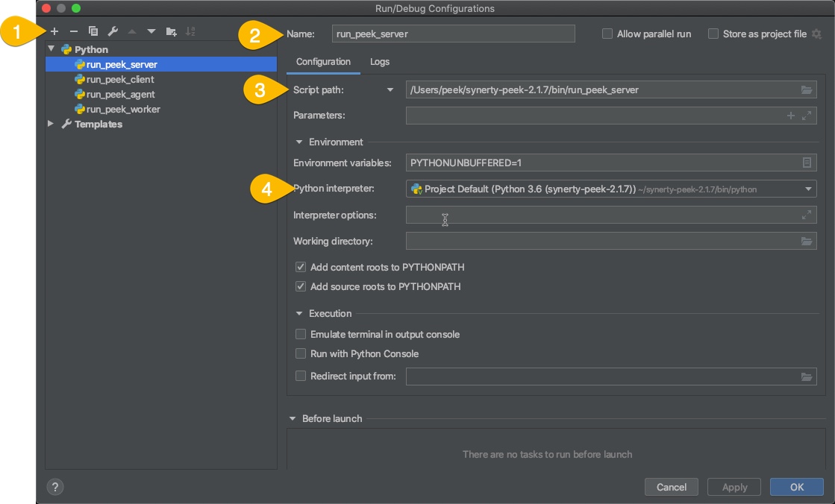Image resolution: width=835 pixels, height=504 pixels.
Task: Enable Run with Python Console
Action: 301,354
